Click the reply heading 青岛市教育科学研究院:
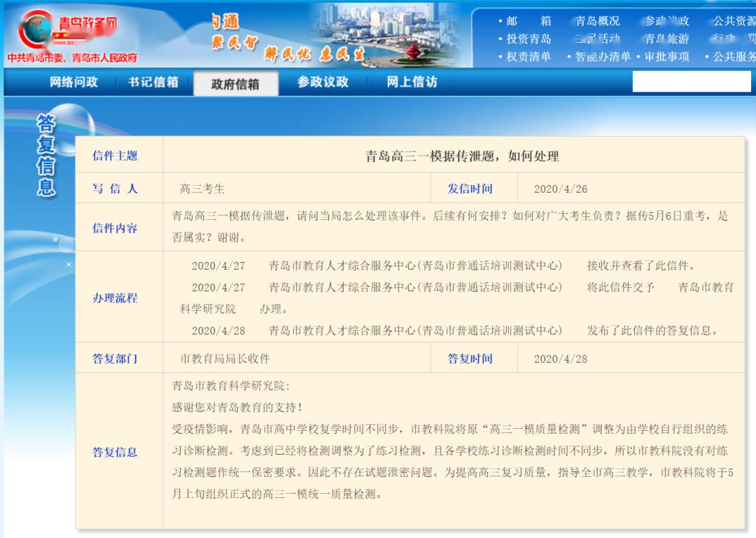This screenshot has height=538, width=756. tap(231, 385)
